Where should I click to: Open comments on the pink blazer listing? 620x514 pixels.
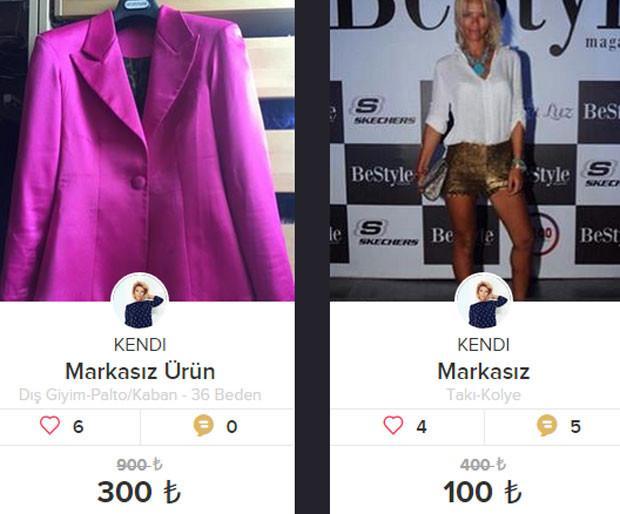[203, 426]
